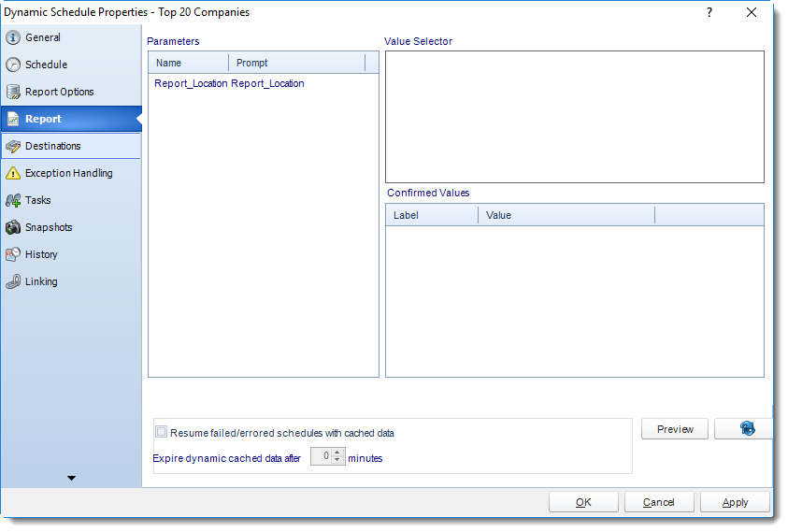Click the Report page icon
This screenshot has width=788, height=532.
(x=13, y=119)
